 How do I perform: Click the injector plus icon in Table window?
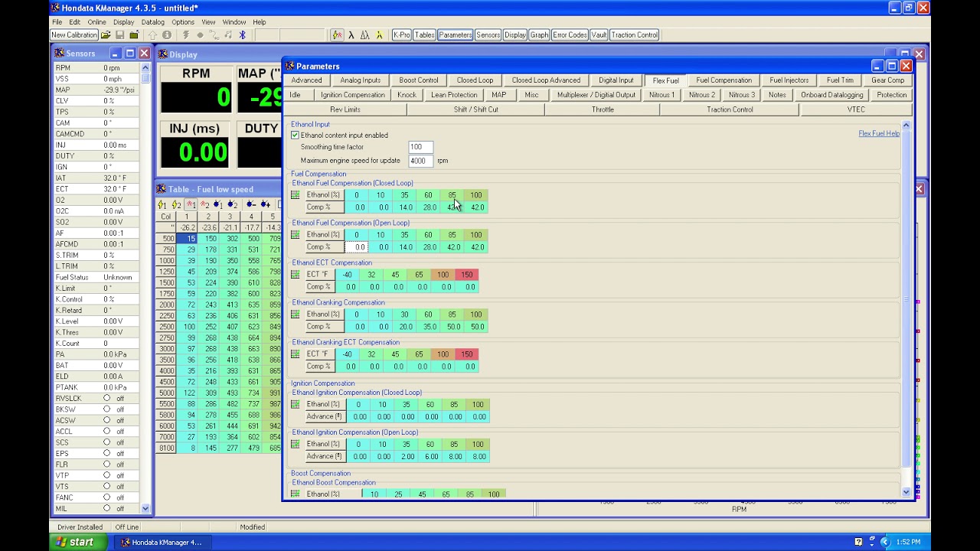coord(266,204)
